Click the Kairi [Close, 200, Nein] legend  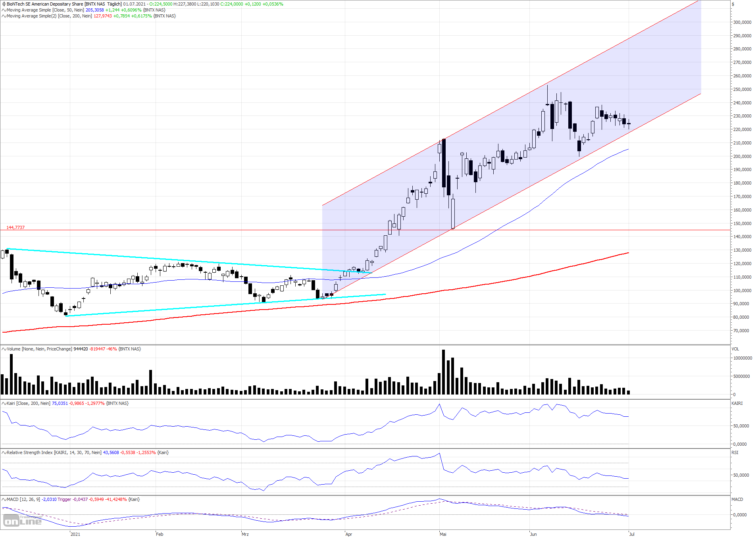[x=29, y=403]
